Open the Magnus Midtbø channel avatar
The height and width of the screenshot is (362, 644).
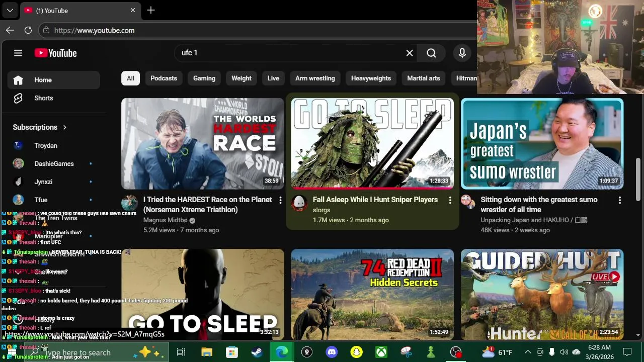[129, 203]
